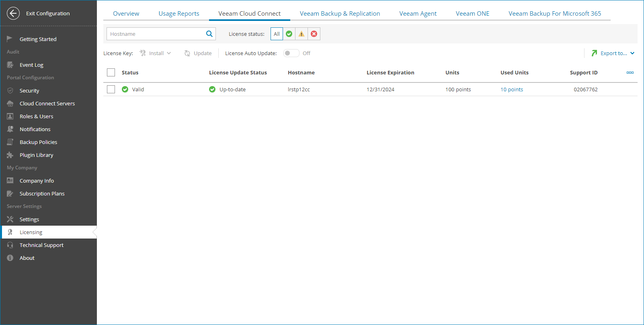Click the Cloud Connect Servers icon
644x325 pixels.
coord(10,103)
